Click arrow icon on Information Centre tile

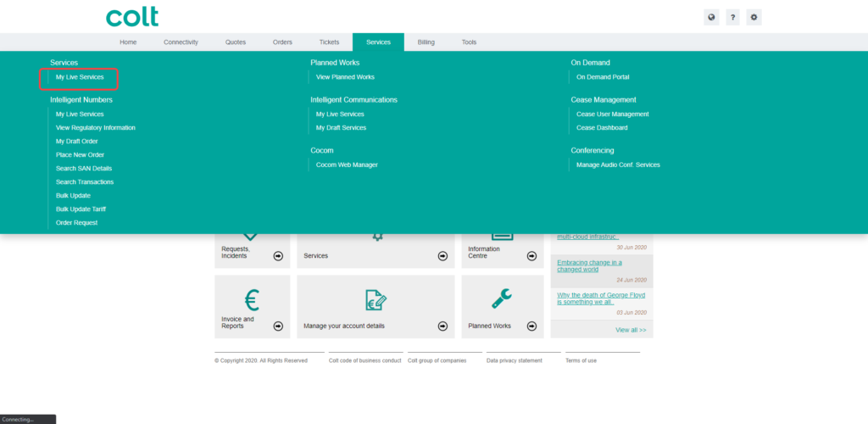pos(531,256)
